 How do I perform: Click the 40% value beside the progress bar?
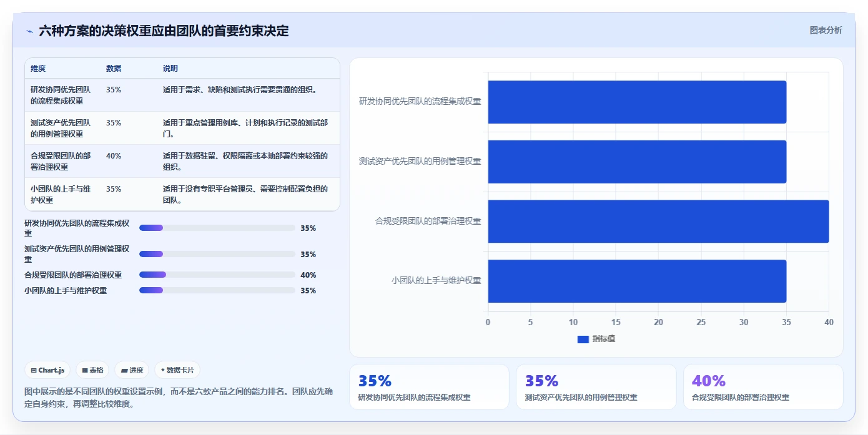coord(308,275)
